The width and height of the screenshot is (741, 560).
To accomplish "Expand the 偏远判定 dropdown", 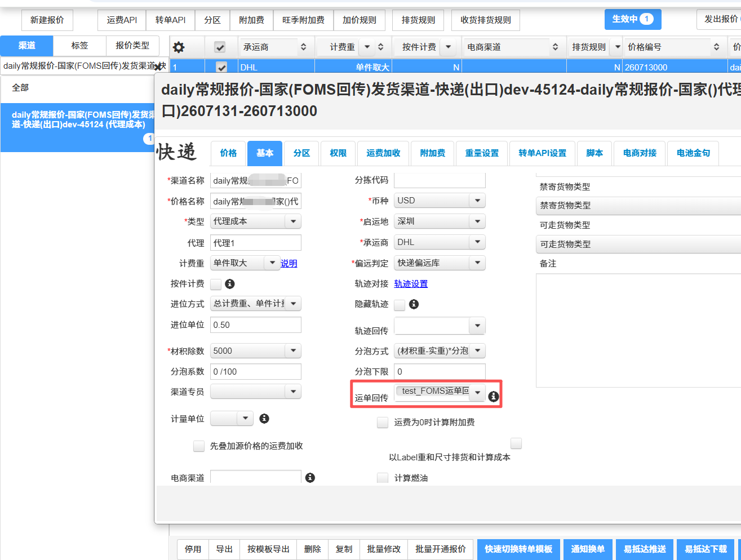I will pyautogui.click(x=440, y=263).
